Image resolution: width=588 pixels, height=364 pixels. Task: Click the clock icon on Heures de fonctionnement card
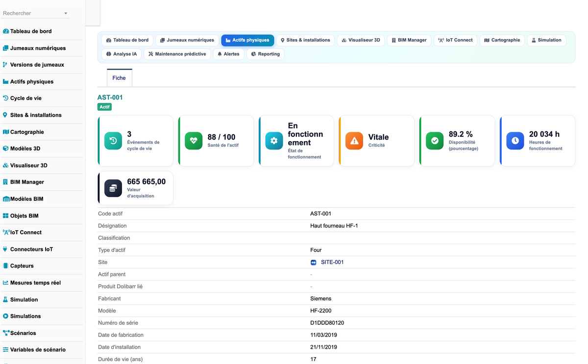pos(515,141)
